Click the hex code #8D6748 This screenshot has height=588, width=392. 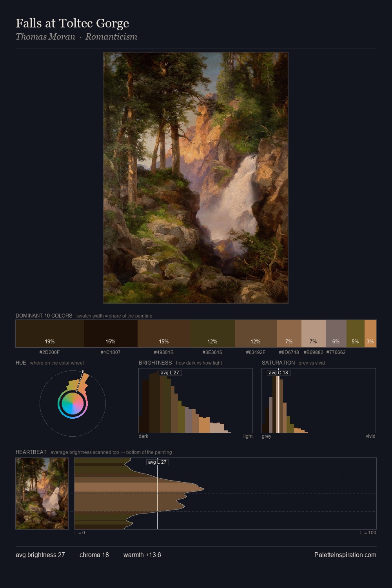point(289,352)
